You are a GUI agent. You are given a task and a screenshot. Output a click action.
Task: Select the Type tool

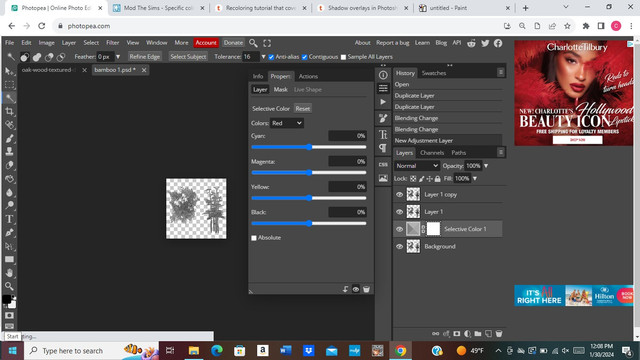tap(9, 219)
